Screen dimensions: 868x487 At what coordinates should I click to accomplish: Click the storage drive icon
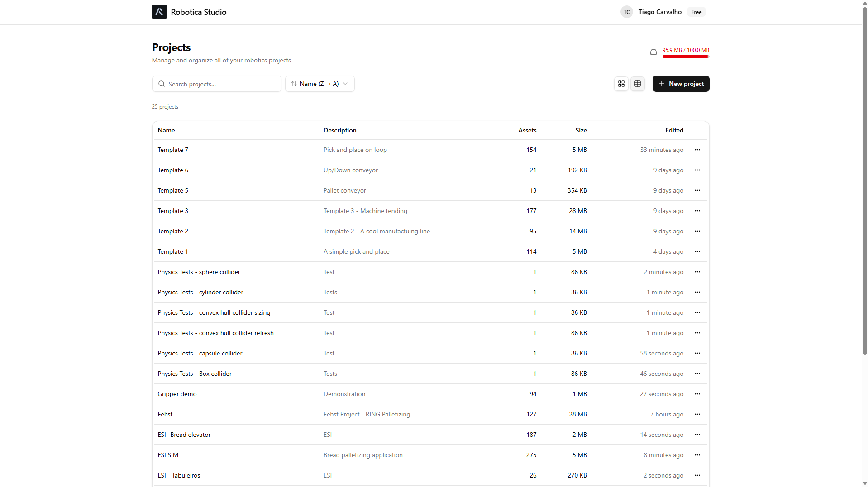point(653,52)
